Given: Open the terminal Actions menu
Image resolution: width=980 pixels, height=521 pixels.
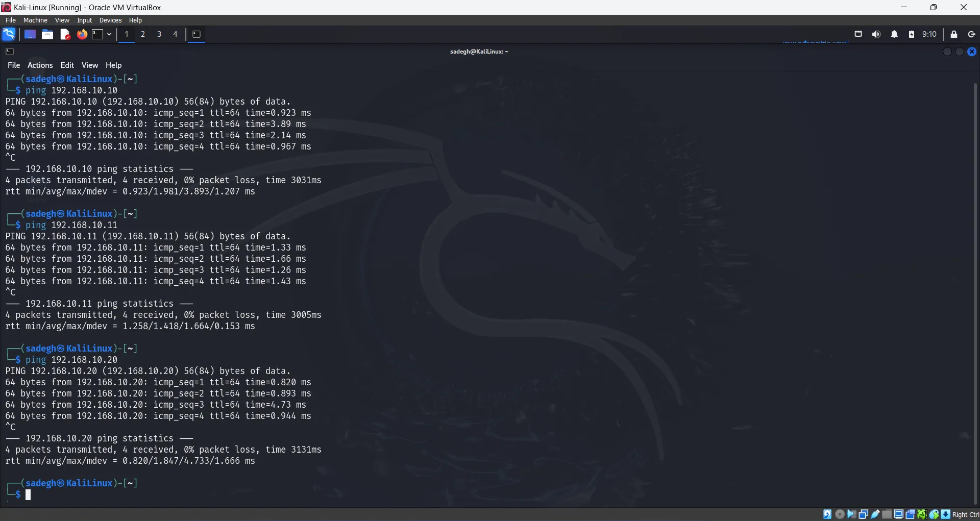Looking at the screenshot, I should 40,65.
